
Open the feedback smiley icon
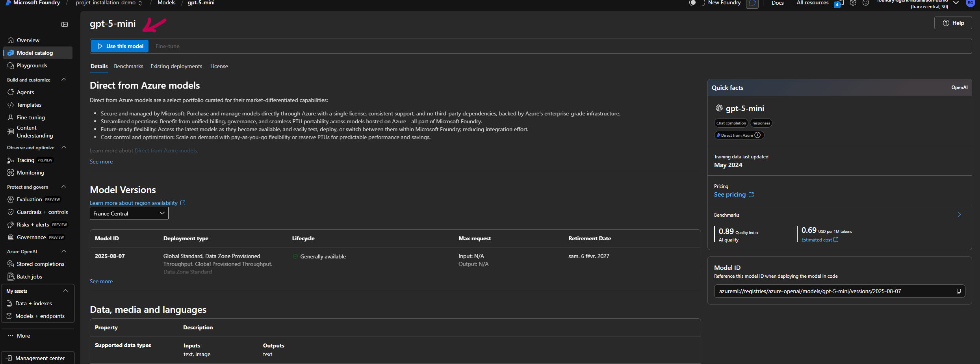click(866, 3)
